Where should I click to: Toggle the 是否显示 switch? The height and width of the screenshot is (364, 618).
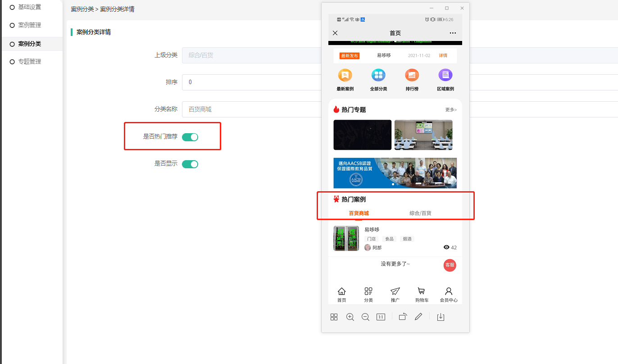click(190, 164)
